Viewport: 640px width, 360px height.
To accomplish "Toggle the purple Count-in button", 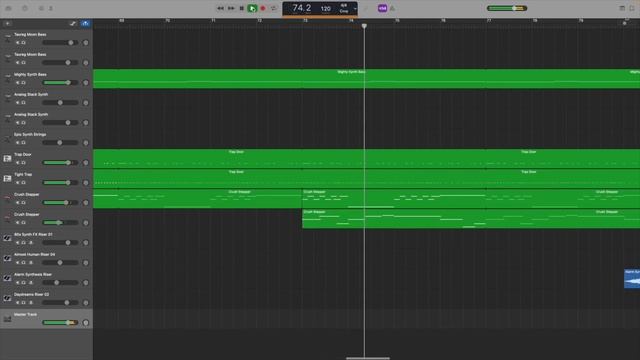I will (x=382, y=8).
